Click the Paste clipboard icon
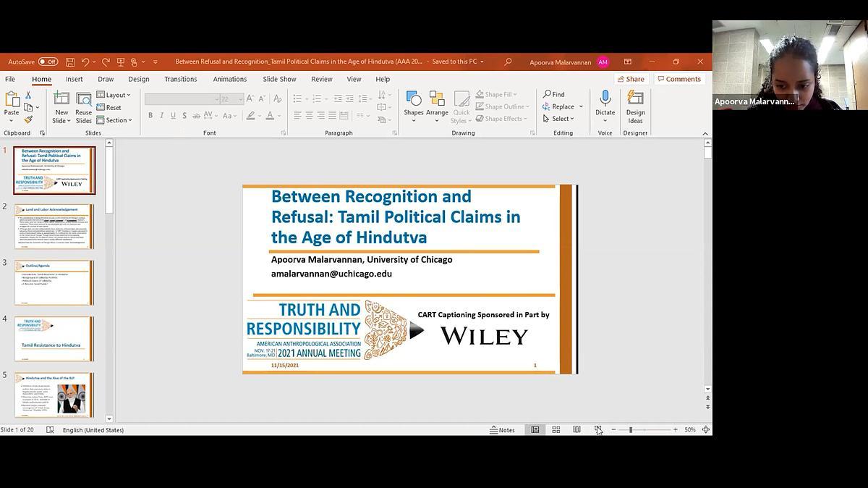 (12, 99)
